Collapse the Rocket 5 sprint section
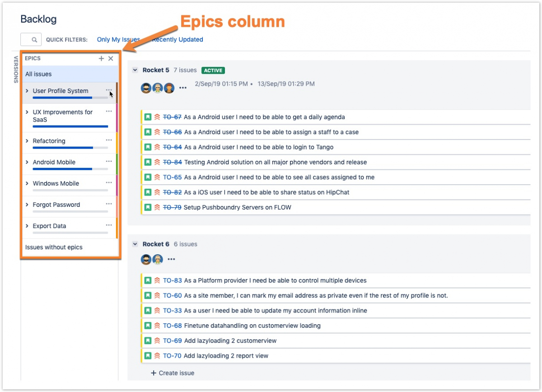This screenshot has width=542, height=392. (135, 70)
